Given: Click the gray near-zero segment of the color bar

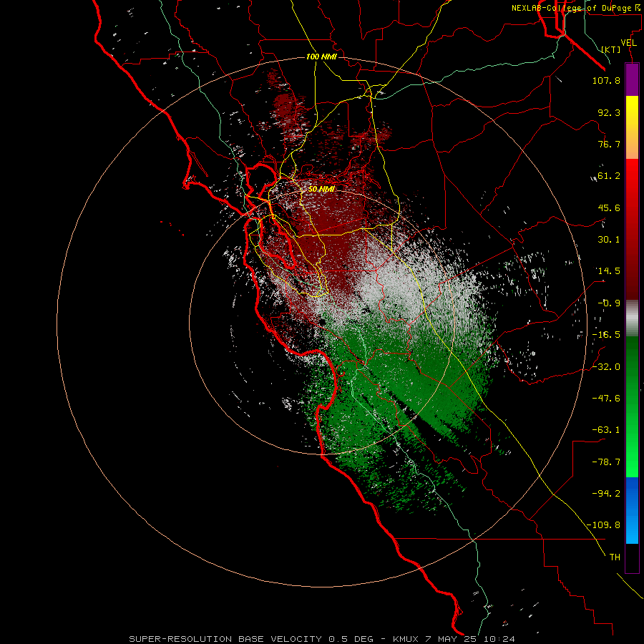Looking at the screenshot, I should [632, 318].
